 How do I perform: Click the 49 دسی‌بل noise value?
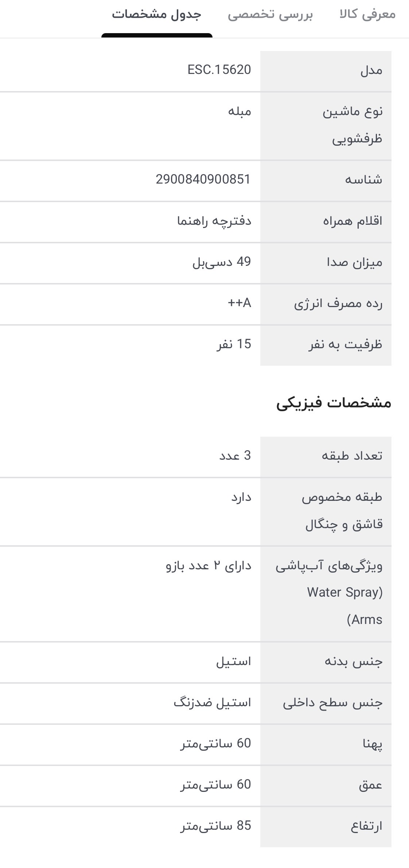point(222,262)
